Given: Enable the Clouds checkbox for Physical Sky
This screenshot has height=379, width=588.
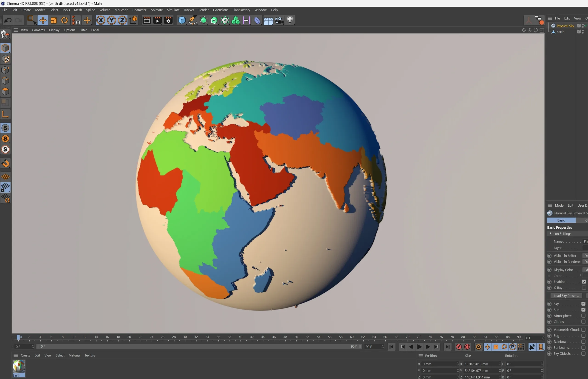Looking at the screenshot, I should [x=583, y=322].
